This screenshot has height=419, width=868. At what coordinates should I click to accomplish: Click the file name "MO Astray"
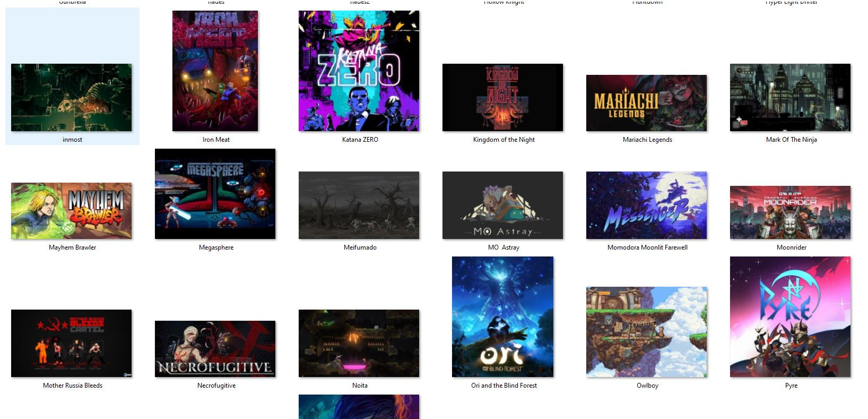click(504, 247)
